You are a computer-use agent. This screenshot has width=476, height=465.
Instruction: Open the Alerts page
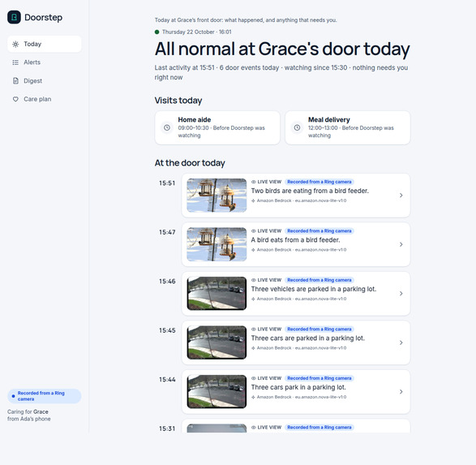pos(45,62)
